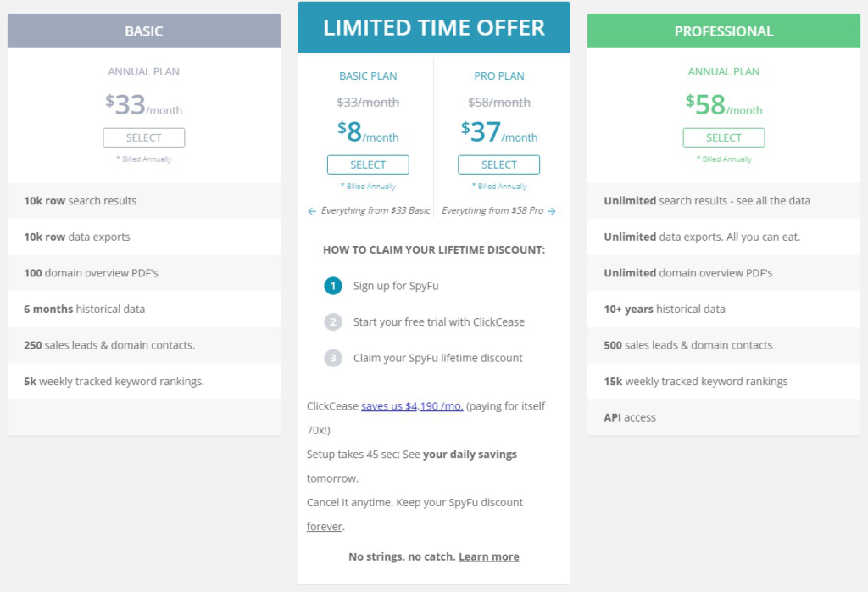Click the underlined 'forever' link
This screenshot has height=592, width=868.
pyautogui.click(x=325, y=526)
